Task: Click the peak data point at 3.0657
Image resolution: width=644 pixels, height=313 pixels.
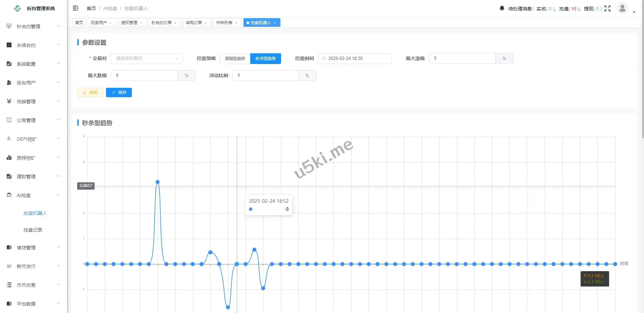Action: [158, 182]
